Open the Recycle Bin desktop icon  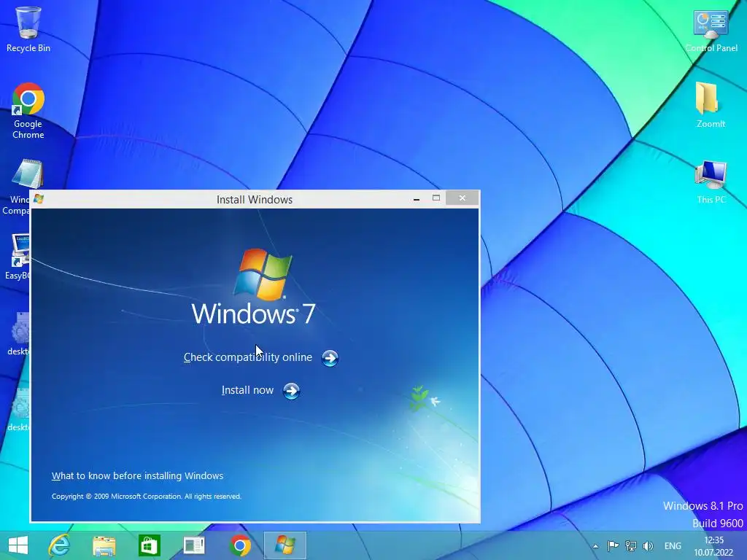tap(28, 29)
